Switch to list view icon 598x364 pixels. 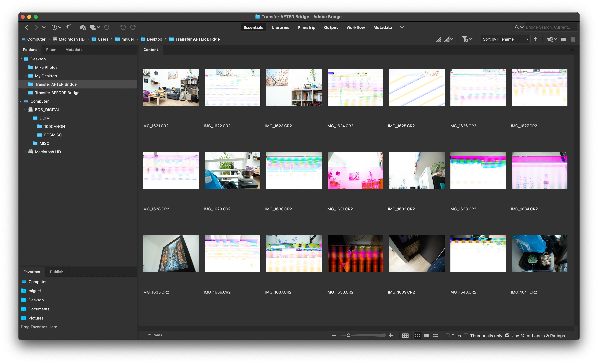[x=436, y=336]
